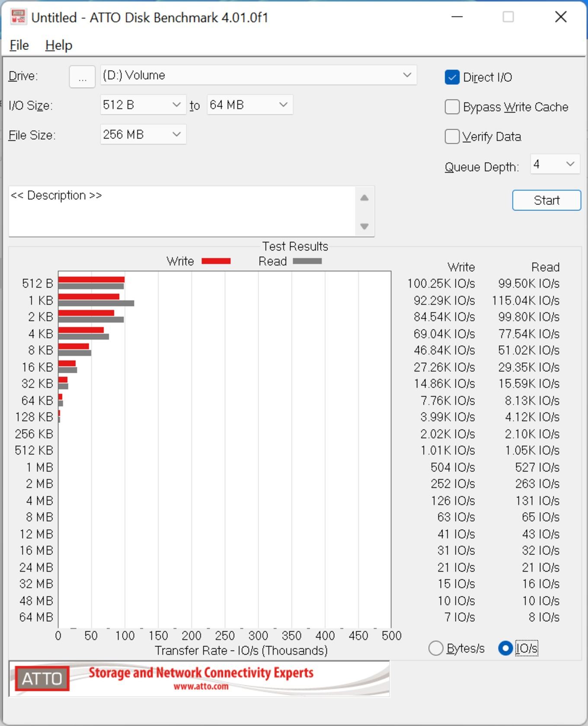The image size is (588, 726).
Task: Click the 2 KB gray read bar
Action: [x=91, y=320]
